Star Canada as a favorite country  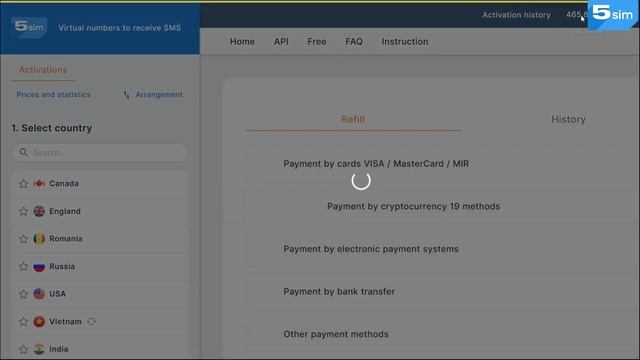[23, 184]
